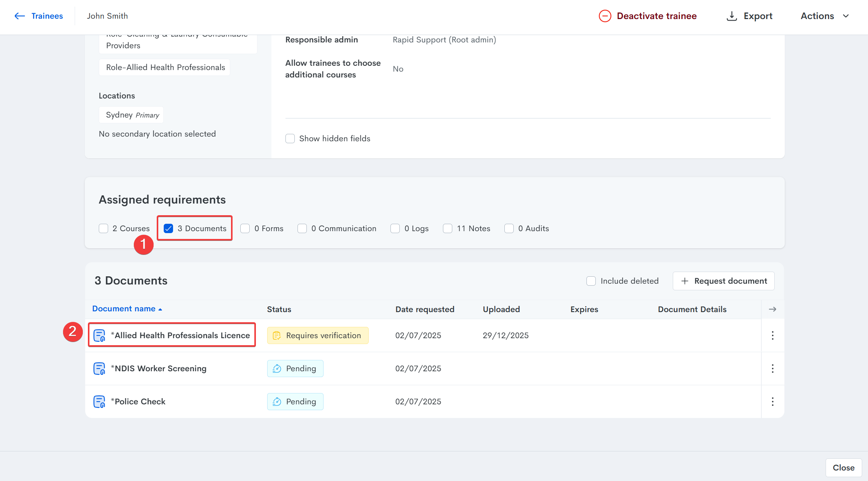Click the Deactivate trainee minus-circle icon

(x=605, y=16)
